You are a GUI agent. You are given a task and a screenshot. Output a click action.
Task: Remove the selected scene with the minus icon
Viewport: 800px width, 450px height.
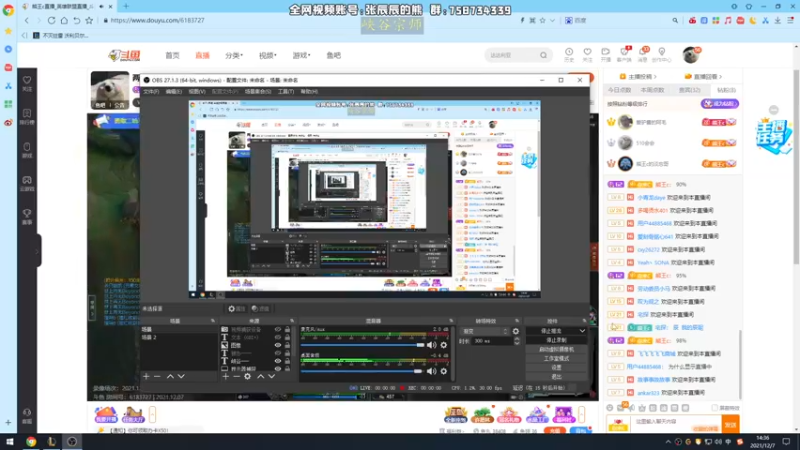[x=157, y=377]
